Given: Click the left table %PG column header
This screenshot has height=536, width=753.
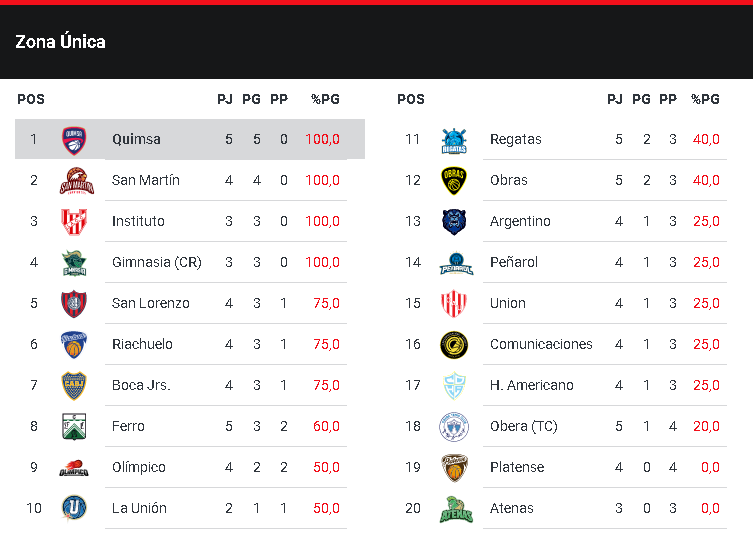Looking at the screenshot, I should coord(325,99).
